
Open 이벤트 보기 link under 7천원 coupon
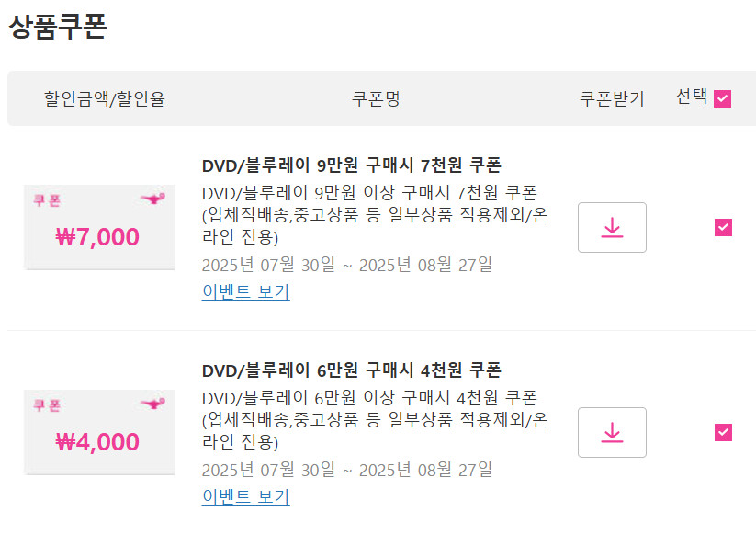pos(245,292)
